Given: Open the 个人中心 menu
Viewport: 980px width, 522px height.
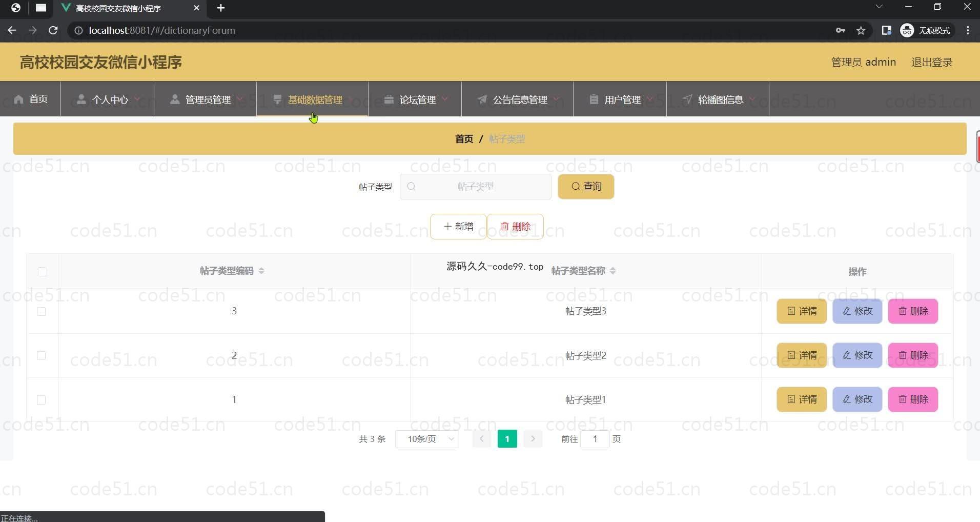Looking at the screenshot, I should [107, 99].
